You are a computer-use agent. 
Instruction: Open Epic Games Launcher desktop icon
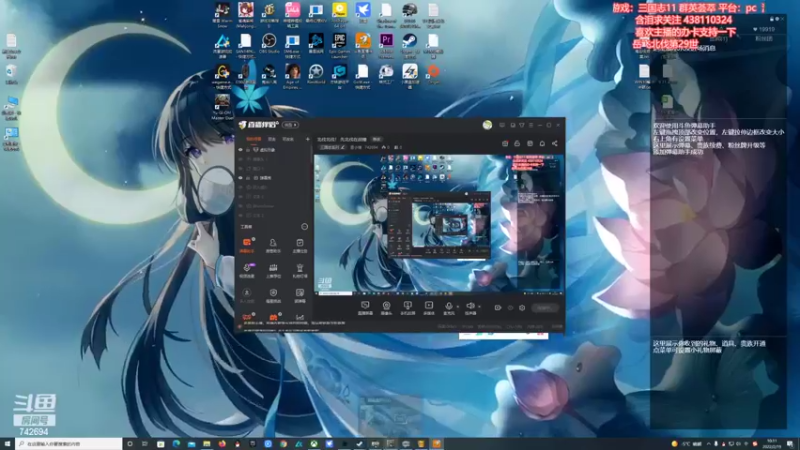click(x=339, y=45)
